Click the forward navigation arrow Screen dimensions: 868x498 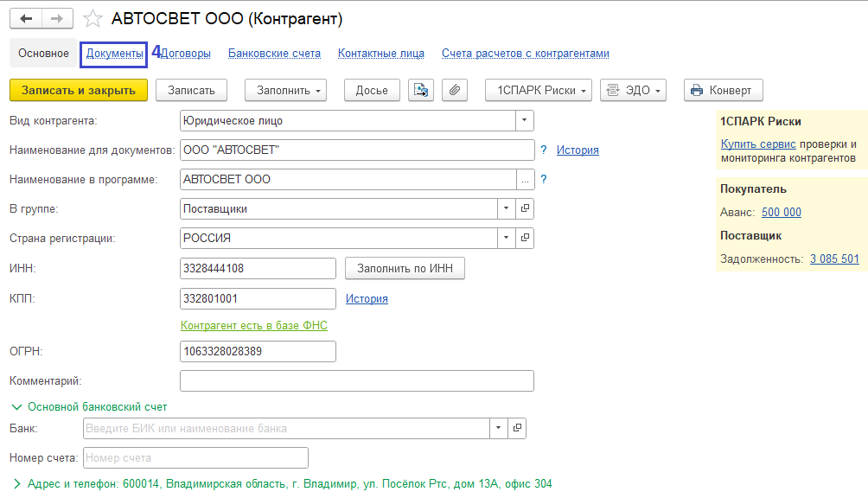click(58, 18)
